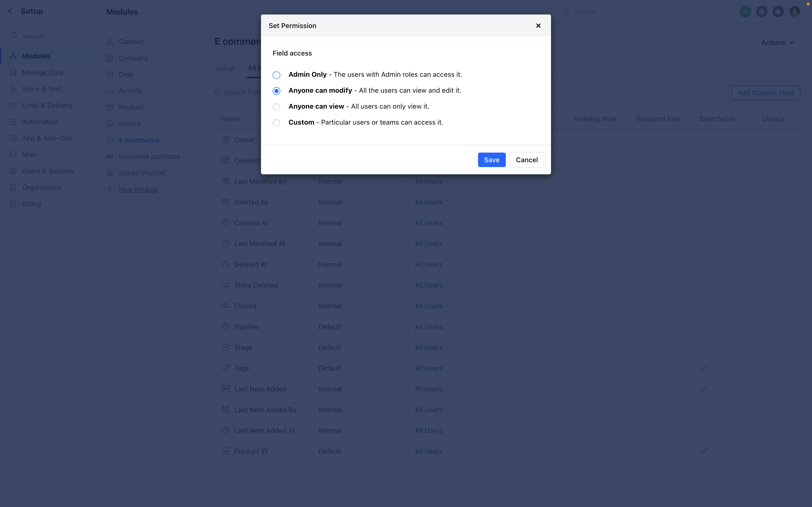Close the Set Permission dialog

(x=538, y=26)
